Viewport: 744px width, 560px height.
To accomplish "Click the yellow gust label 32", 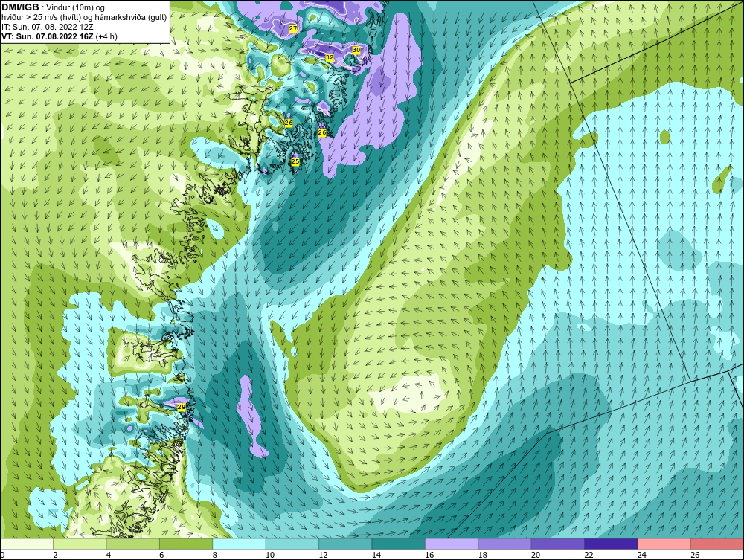I will click(x=330, y=57).
